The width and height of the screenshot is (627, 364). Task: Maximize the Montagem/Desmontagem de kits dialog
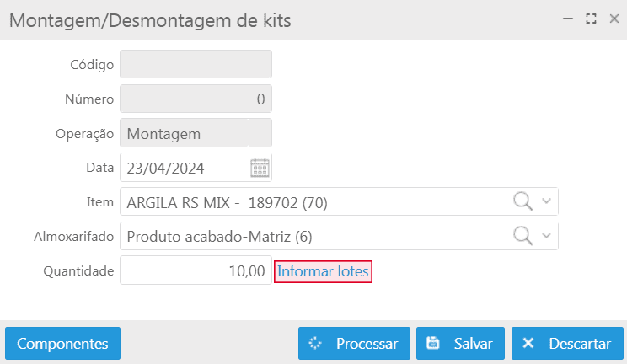591,19
